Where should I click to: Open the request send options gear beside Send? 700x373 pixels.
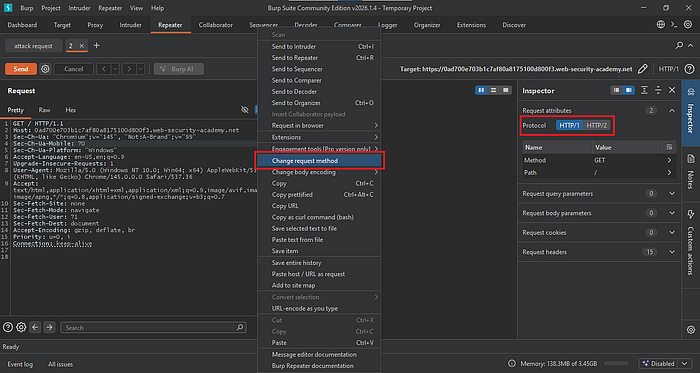click(x=45, y=69)
